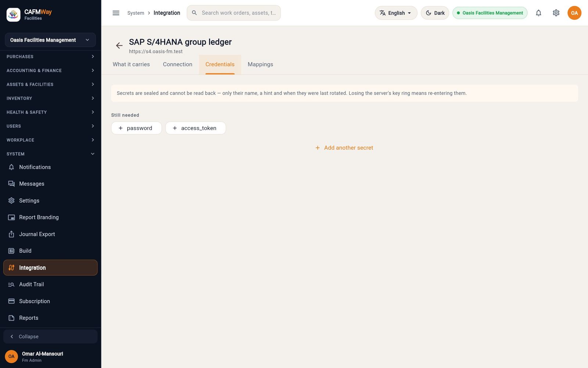Expand the Accounting & Finance section
This screenshot has height=368, width=588.
(50, 70)
